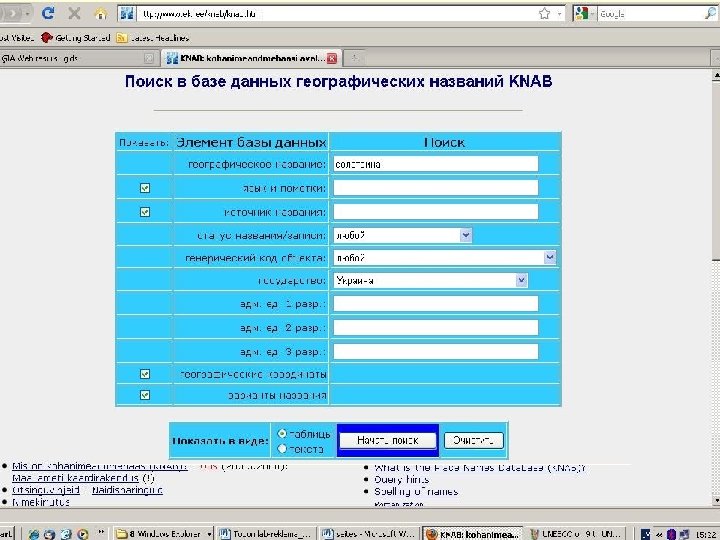The width and height of the screenshot is (720, 540).
Task: Stop loading with the X toolbar icon
Action: [x=74, y=13]
